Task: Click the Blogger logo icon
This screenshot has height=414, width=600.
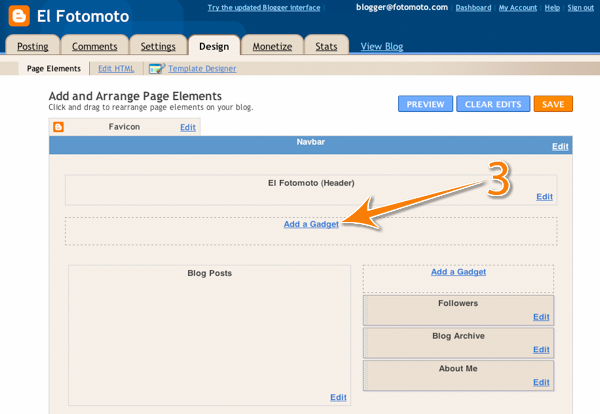Action: pyautogui.click(x=19, y=16)
